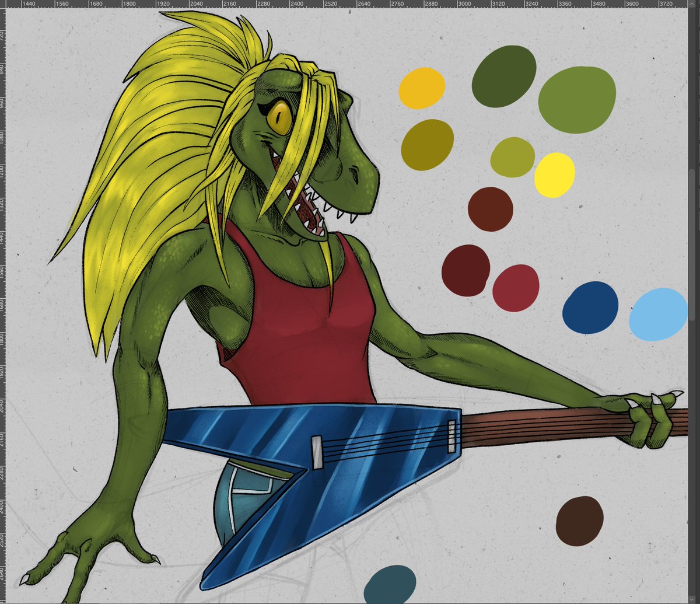This screenshot has height=604, width=700.
Task: Click the lizard's yellow eye
Action: (x=279, y=117)
